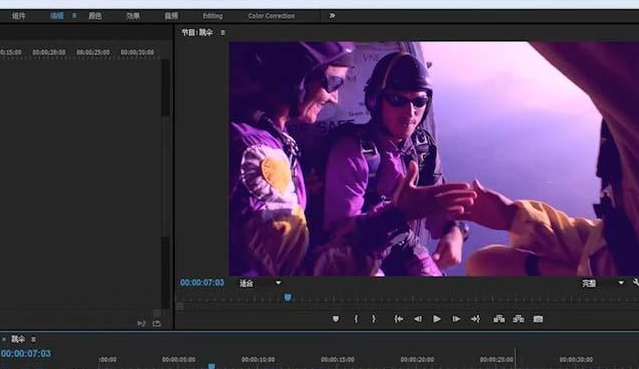
Task: Click the Extract button
Action: point(518,319)
